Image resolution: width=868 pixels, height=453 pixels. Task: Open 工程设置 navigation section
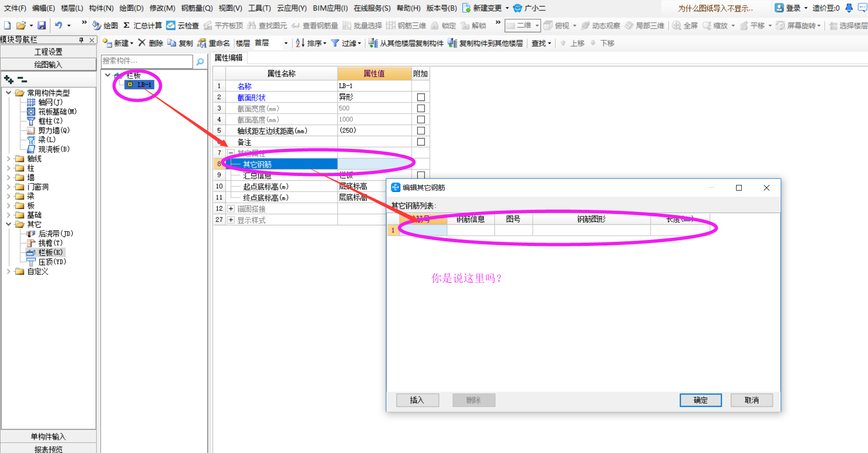[48, 52]
